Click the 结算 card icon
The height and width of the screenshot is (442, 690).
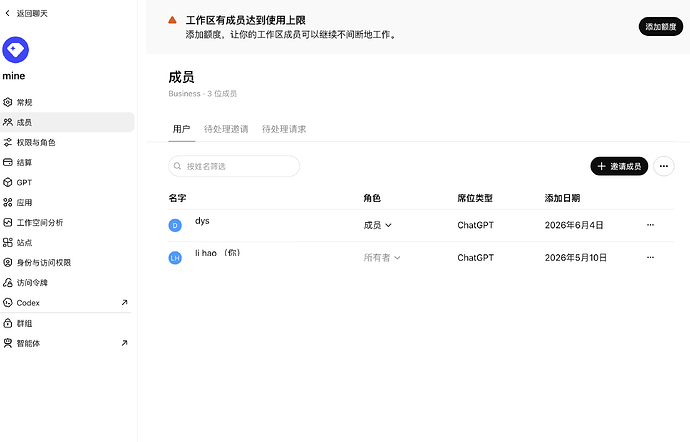coord(8,162)
